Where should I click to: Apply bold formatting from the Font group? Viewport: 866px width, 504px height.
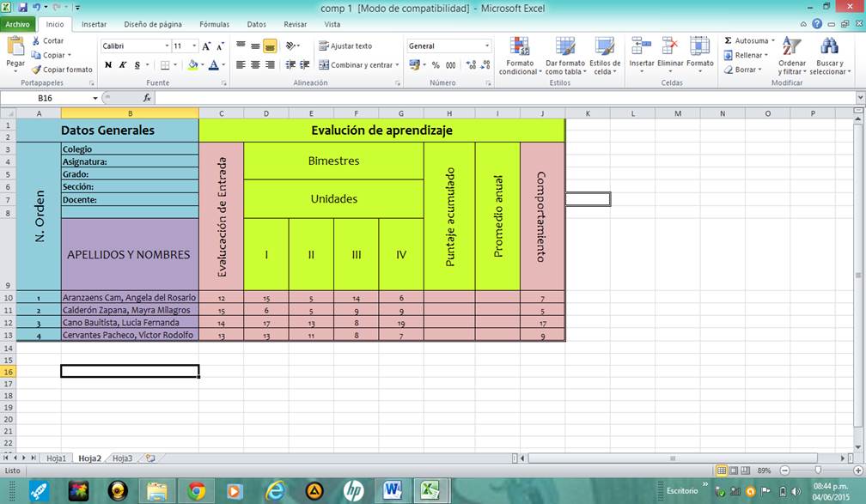tap(108, 65)
